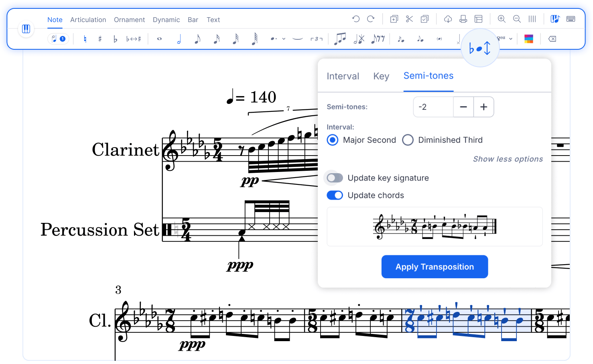Screen dimensions: 593x364
Task: Click minus to decrease semi-tones value
Action: tap(463, 107)
